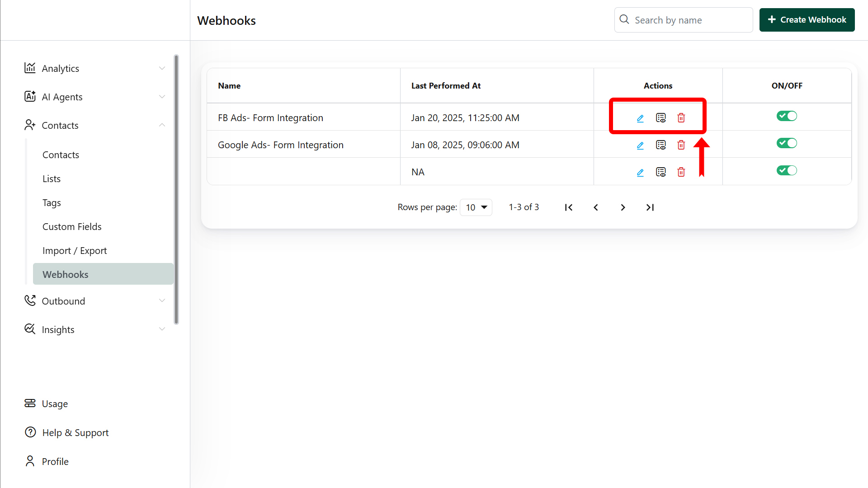
Task: Click the Create Webhook button
Action: (807, 20)
